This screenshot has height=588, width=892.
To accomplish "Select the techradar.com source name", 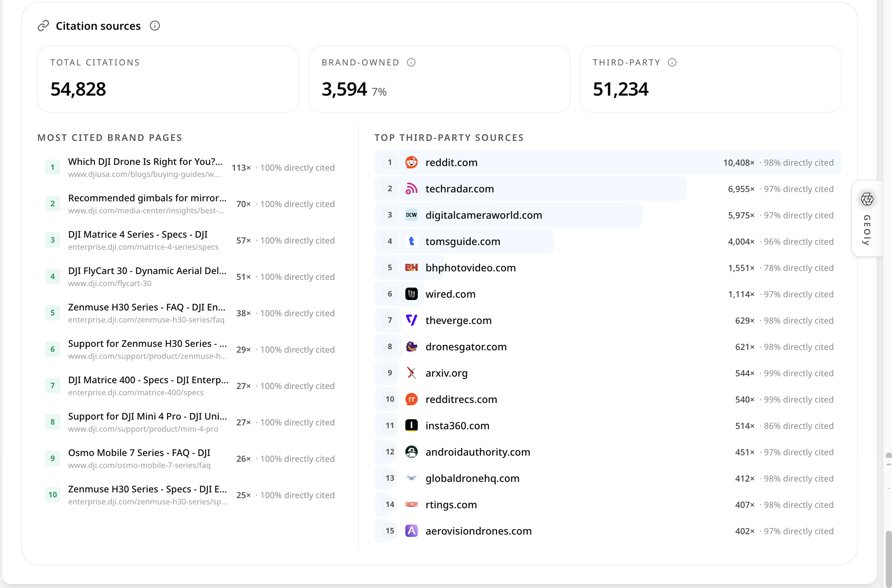I will click(x=460, y=189).
